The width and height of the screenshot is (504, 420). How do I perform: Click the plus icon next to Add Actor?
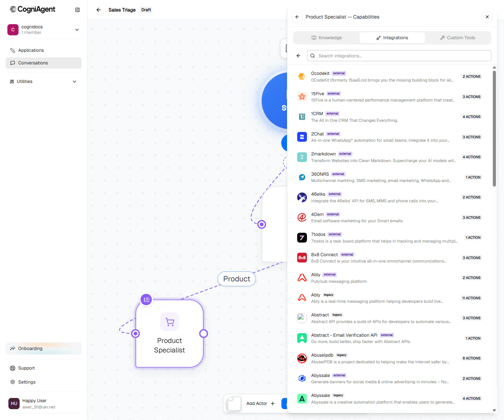point(273,404)
